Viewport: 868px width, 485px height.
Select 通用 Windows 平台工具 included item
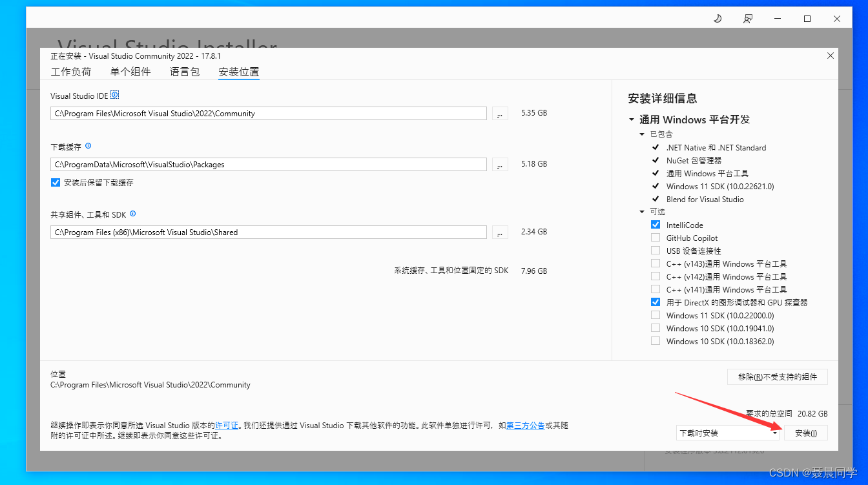[707, 173]
